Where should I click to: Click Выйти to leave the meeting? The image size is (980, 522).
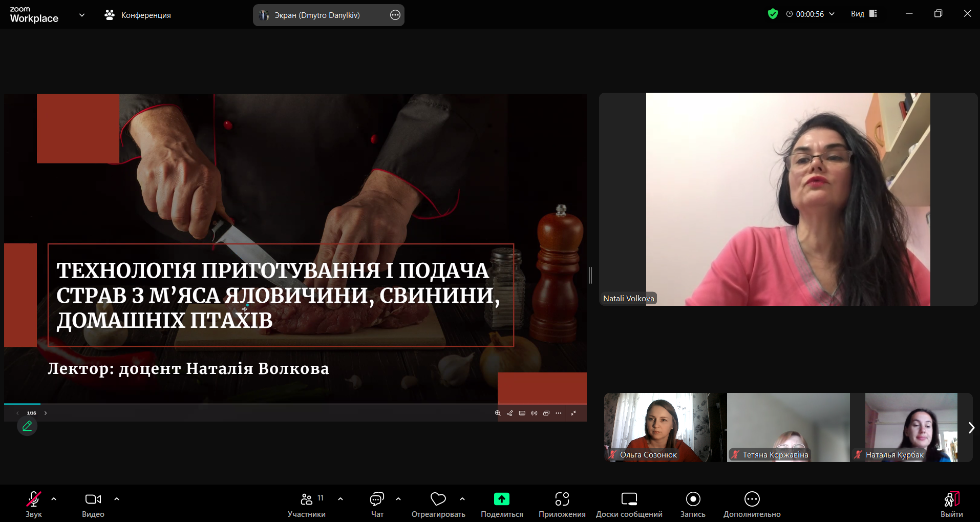point(951,504)
